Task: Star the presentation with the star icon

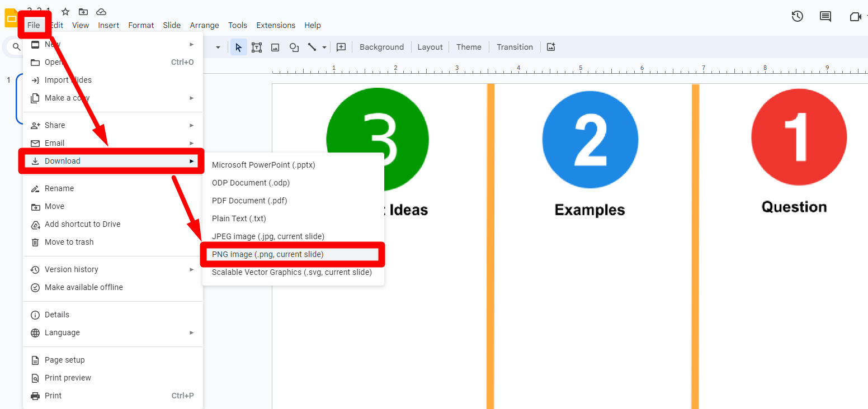Action: 65,11
